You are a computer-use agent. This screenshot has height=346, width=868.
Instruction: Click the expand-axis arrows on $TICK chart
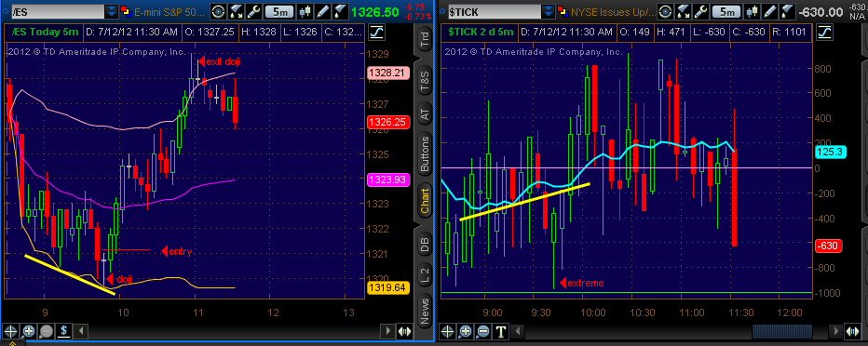point(852,332)
